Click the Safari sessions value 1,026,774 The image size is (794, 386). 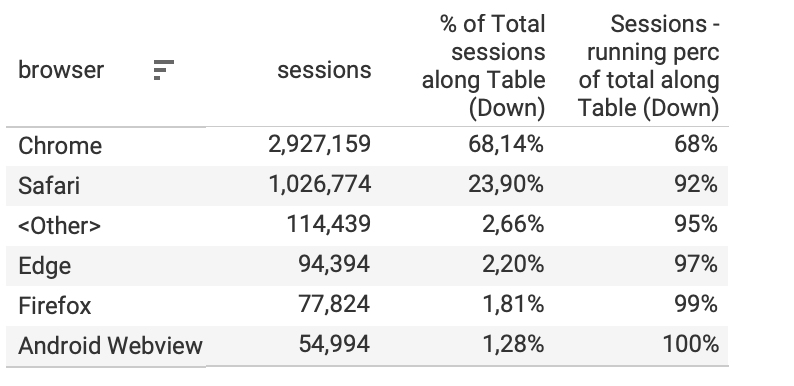click(320, 184)
